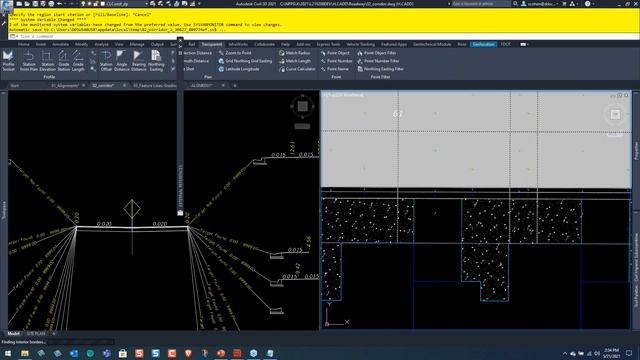The image size is (640, 360).
Task: Select the Start drawing tab
Action: [x=15, y=86]
